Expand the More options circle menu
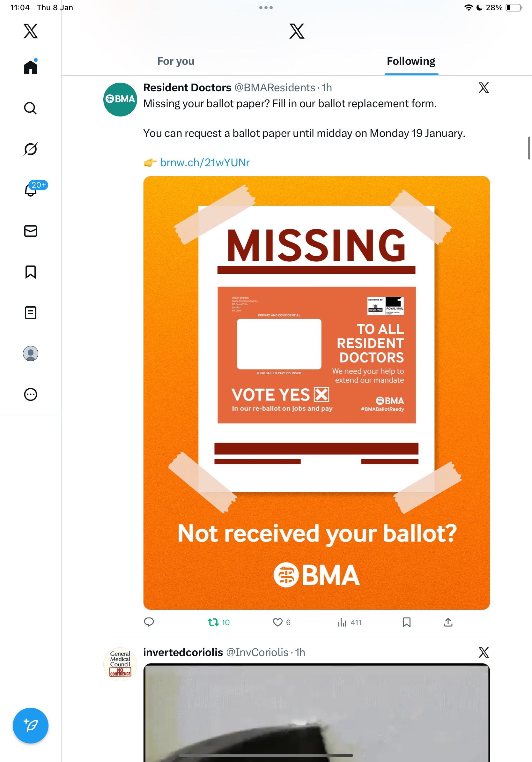The image size is (532, 762). point(31,394)
